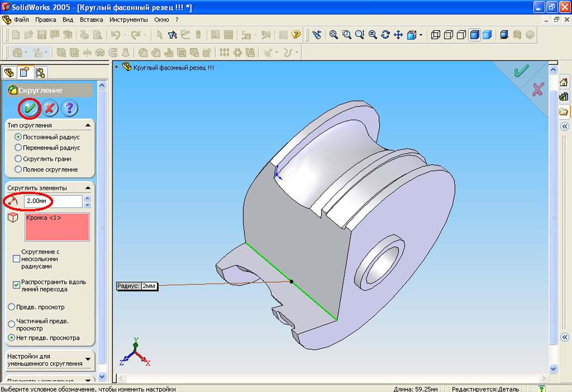Toggle Shadows in Shaded Mode

(504, 35)
